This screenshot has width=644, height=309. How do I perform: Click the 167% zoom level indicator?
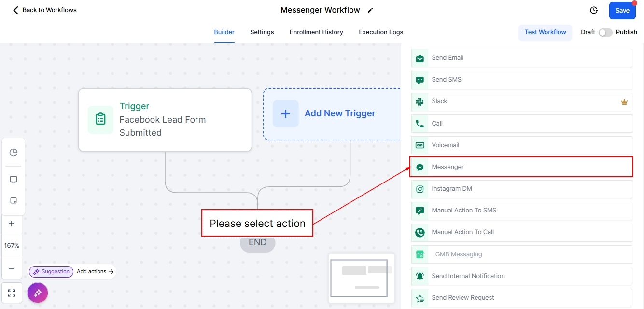(12, 246)
